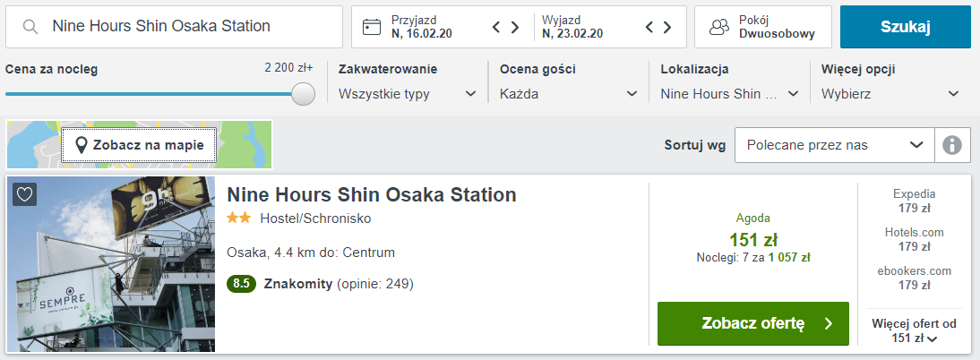980x360 pixels.
Task: Click the green Zobacz ofertę button
Action: point(752,323)
